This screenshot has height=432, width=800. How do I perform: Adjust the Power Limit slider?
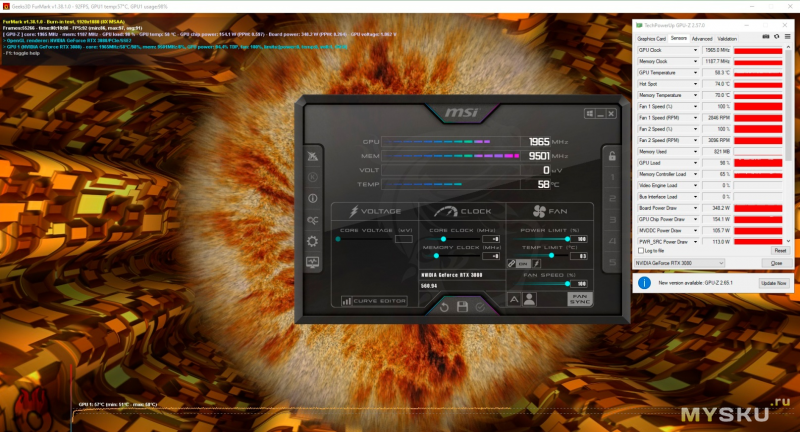tap(543, 239)
